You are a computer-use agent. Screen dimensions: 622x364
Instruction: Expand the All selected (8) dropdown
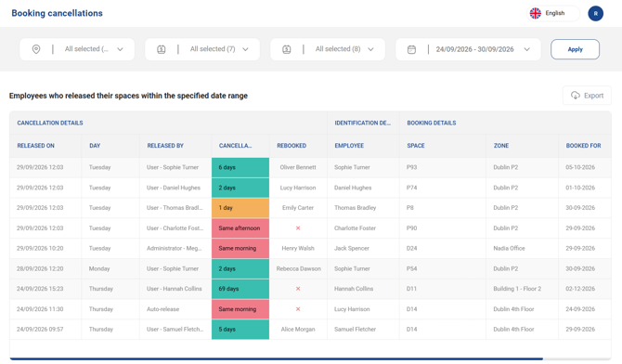328,49
